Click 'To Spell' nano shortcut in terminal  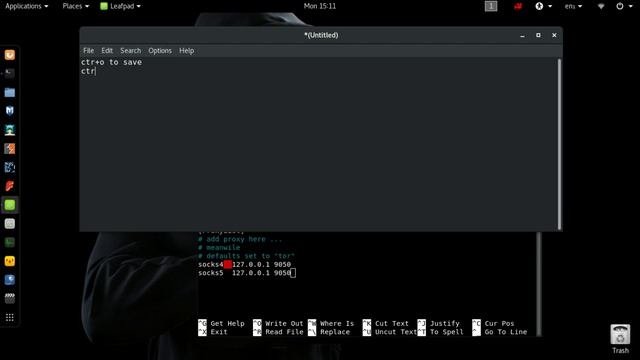tap(441, 332)
